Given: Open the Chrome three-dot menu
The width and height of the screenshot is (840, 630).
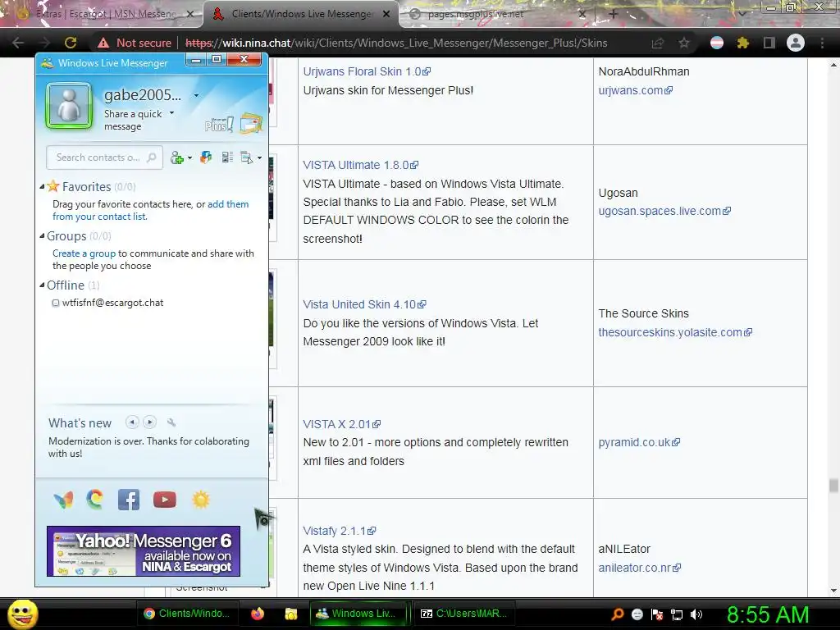Looking at the screenshot, I should [x=822, y=43].
